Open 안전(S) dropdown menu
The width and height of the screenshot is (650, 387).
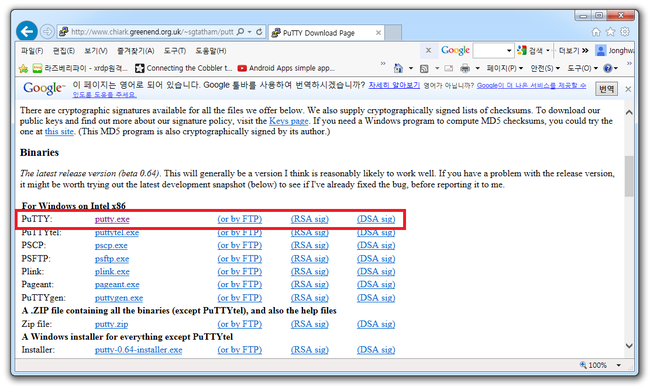545,68
